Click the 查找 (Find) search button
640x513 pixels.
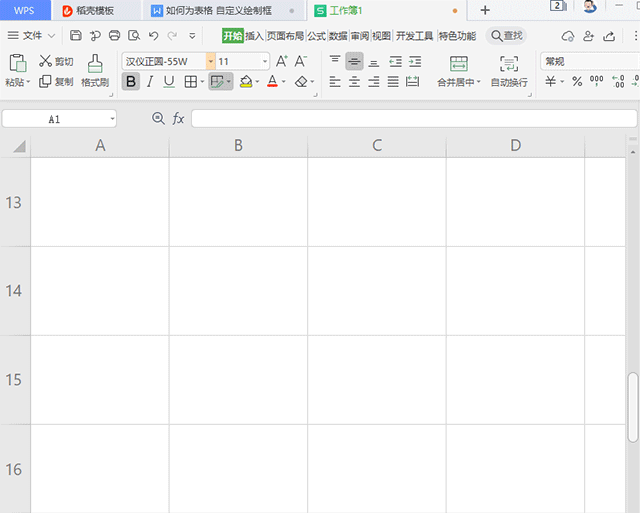(x=506, y=36)
